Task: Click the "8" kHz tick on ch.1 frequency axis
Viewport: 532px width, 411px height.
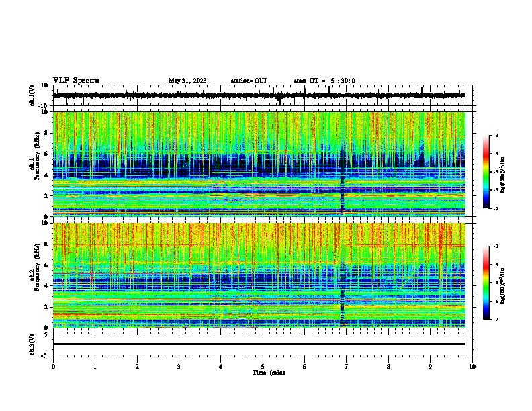Action: [47, 133]
